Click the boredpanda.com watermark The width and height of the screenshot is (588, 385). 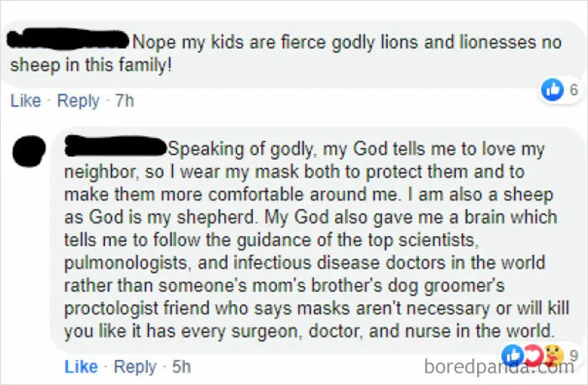coord(500,367)
